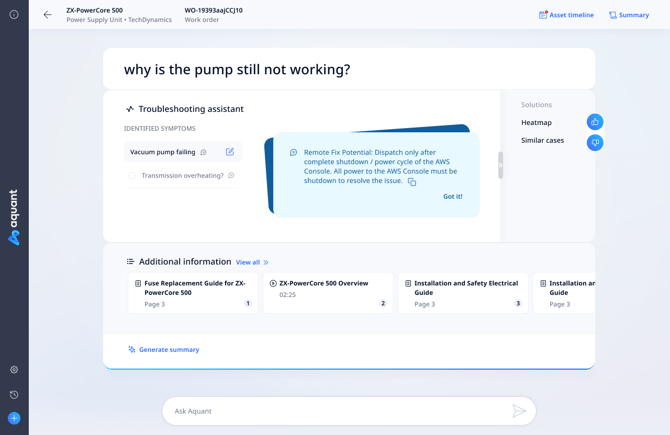Open history icon in left sidebar
670x435 pixels.
click(14, 395)
